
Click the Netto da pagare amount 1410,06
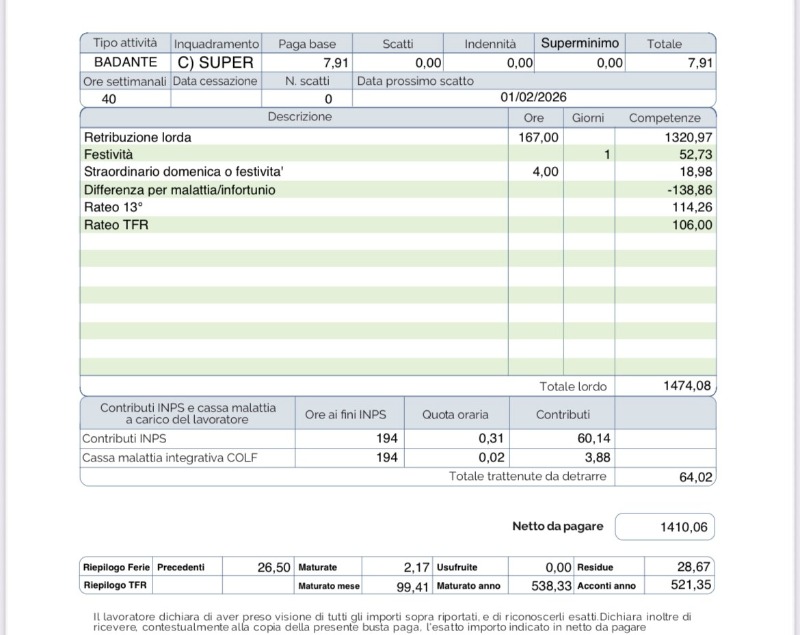pyautogui.click(x=684, y=527)
